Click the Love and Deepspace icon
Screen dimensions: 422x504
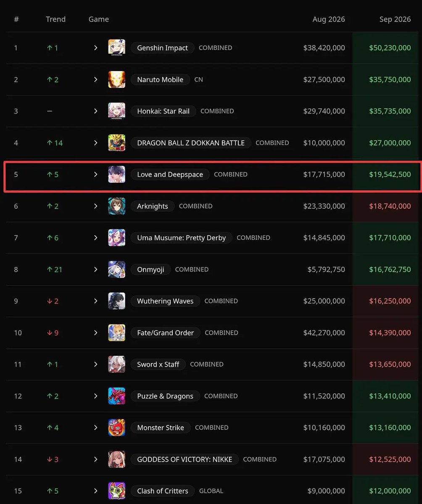pyautogui.click(x=116, y=174)
